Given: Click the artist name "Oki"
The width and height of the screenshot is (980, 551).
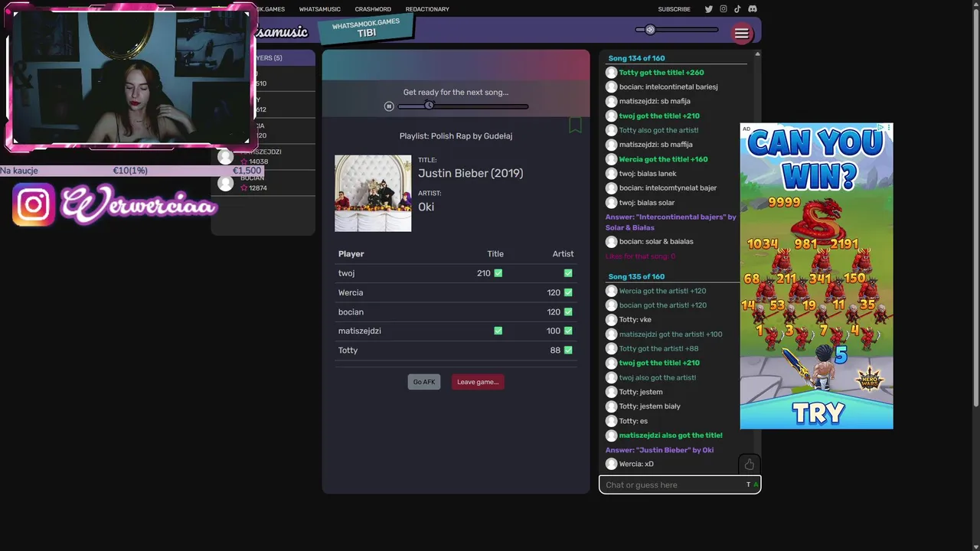Looking at the screenshot, I should (426, 207).
